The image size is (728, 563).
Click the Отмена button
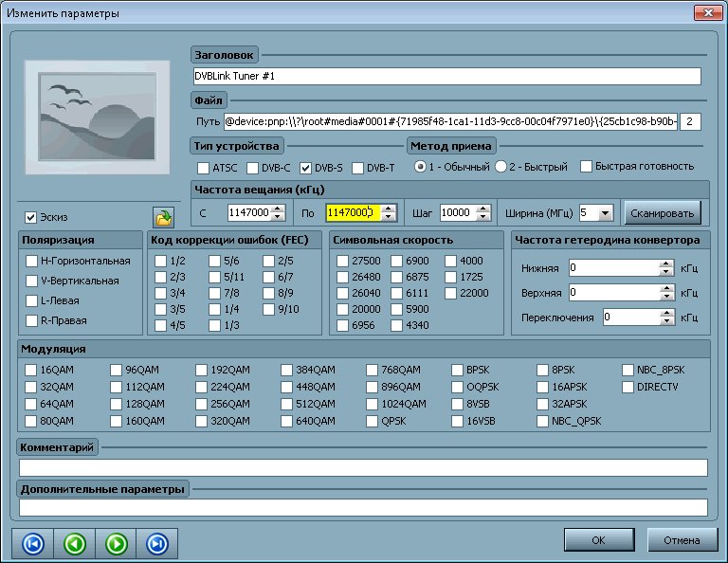[x=682, y=540]
